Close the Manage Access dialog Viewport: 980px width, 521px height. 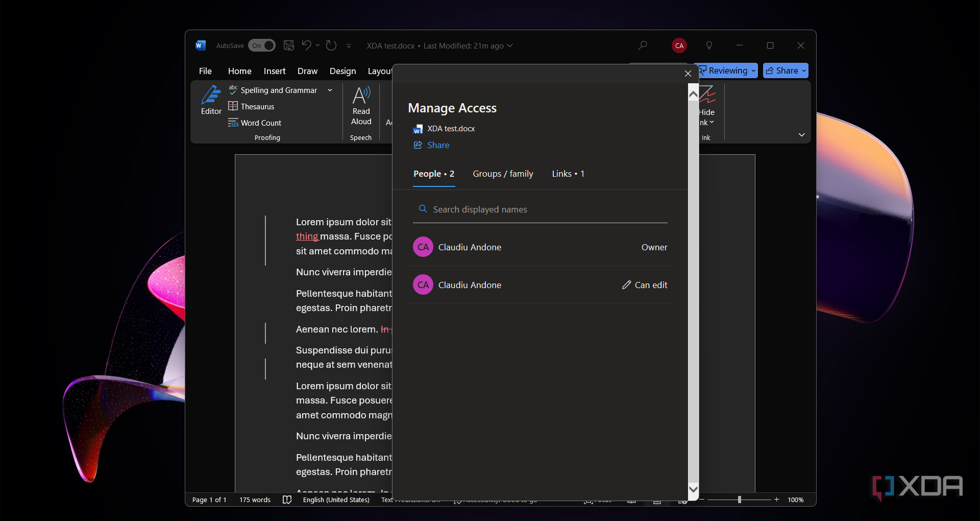click(x=688, y=74)
